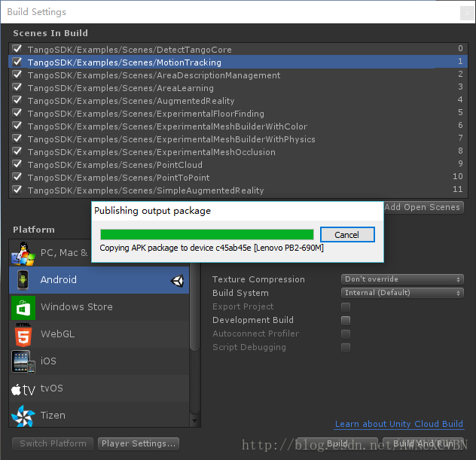Select TangoSDK/Examples/Scenes/DetectTangoCore scene path
The height and width of the screenshot is (460, 476).
[x=130, y=50]
